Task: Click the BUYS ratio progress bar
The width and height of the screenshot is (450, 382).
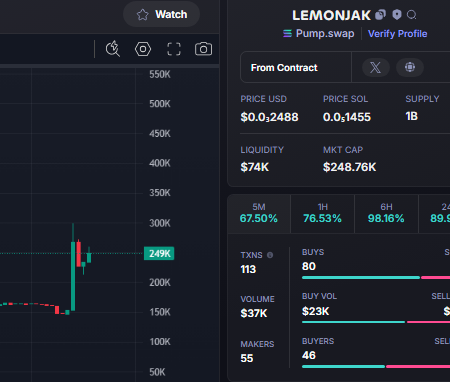Action: (x=376, y=277)
